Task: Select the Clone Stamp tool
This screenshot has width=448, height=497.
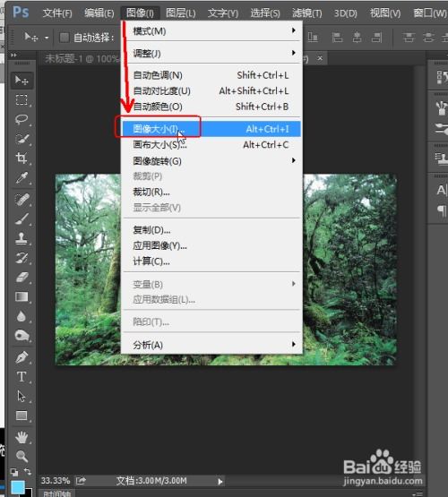Action: click(22, 238)
